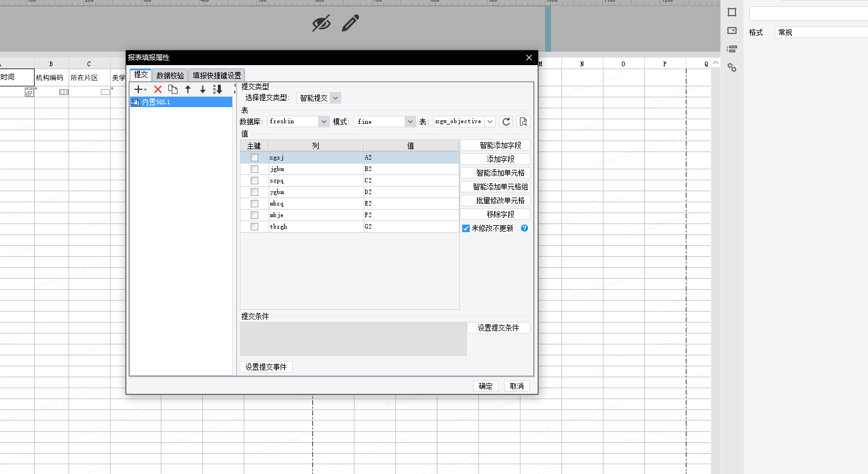Viewport: 868px width, 474px height.
Task: Toggle primary key checkbox for xgsj
Action: [254, 158]
